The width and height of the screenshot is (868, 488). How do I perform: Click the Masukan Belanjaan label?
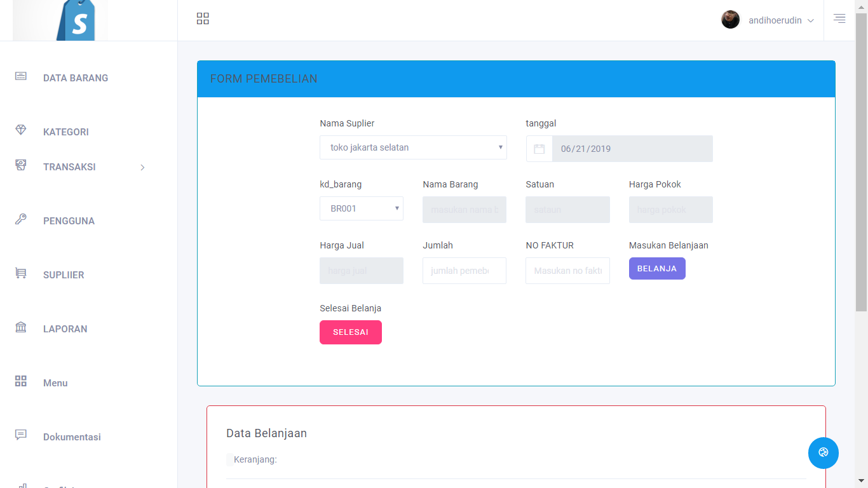click(x=668, y=245)
